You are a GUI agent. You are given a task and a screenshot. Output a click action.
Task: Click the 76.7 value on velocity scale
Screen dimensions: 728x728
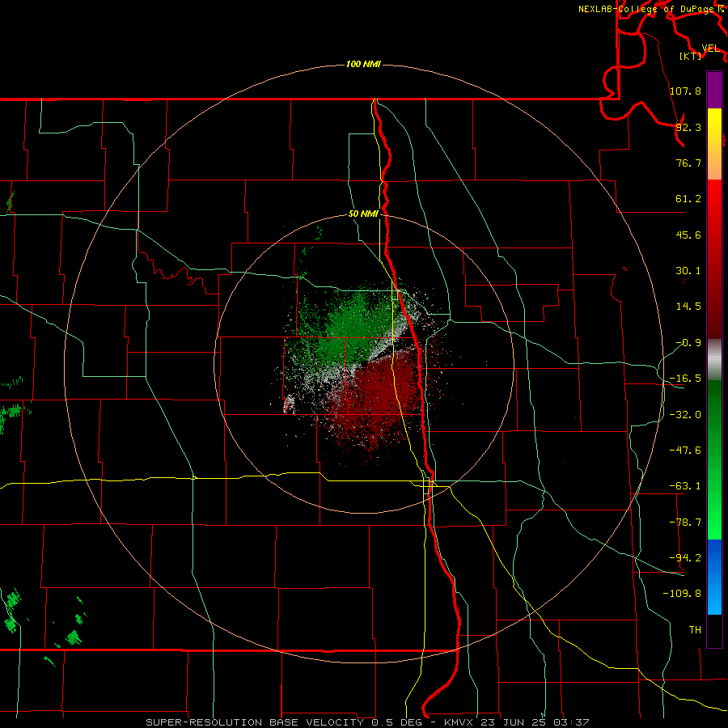click(688, 163)
